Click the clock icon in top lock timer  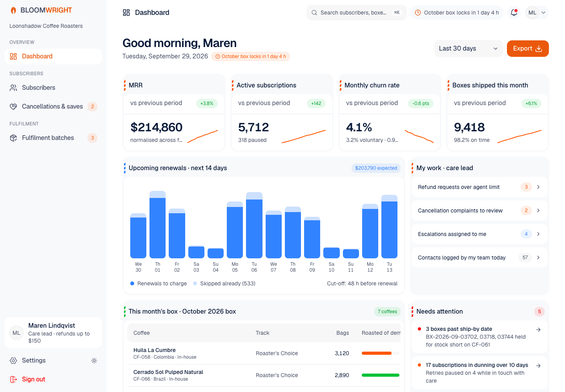[x=418, y=13]
